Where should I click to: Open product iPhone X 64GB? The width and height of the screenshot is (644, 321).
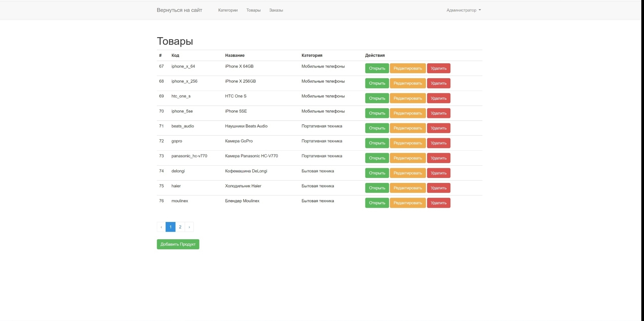pyautogui.click(x=377, y=68)
